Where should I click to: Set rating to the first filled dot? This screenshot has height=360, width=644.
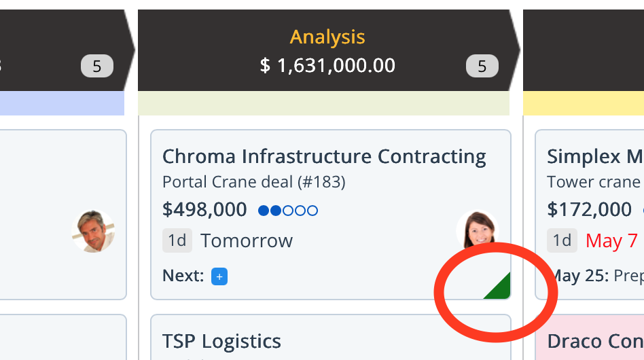[x=264, y=211]
